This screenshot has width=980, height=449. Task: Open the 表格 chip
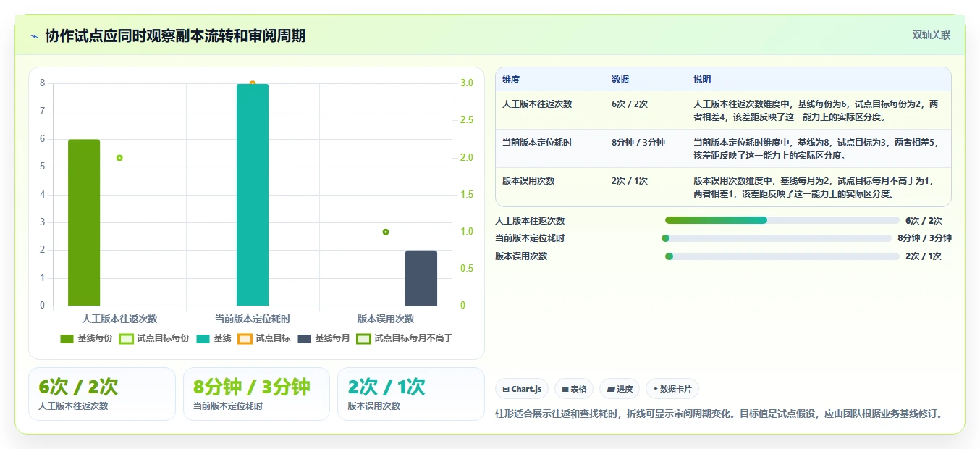pyautogui.click(x=574, y=389)
